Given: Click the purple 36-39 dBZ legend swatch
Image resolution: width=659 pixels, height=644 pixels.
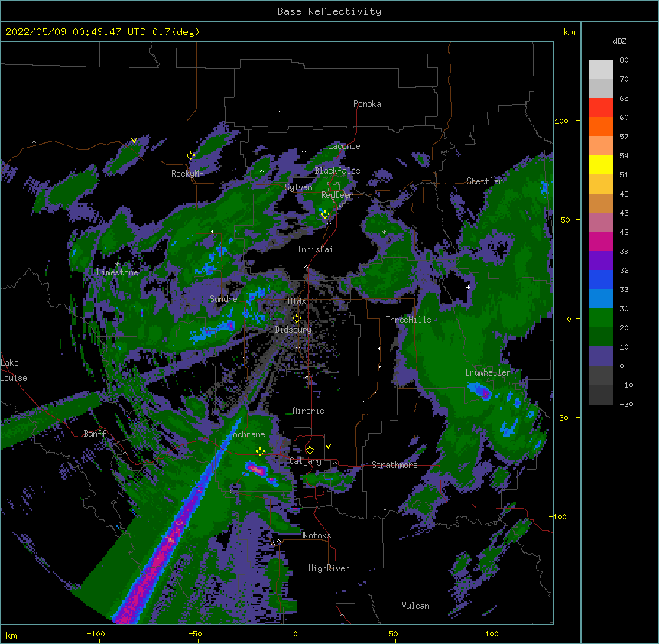Looking at the screenshot, I should (601, 261).
